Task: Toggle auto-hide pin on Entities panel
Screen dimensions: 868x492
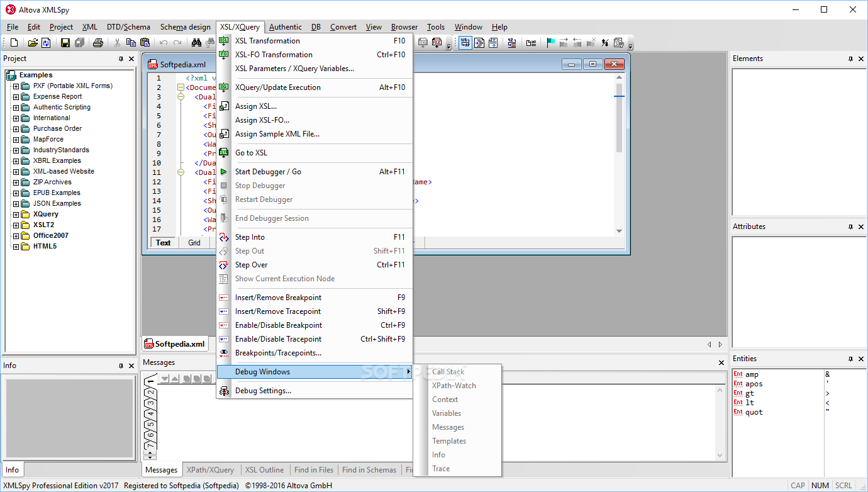Action: 850,359
